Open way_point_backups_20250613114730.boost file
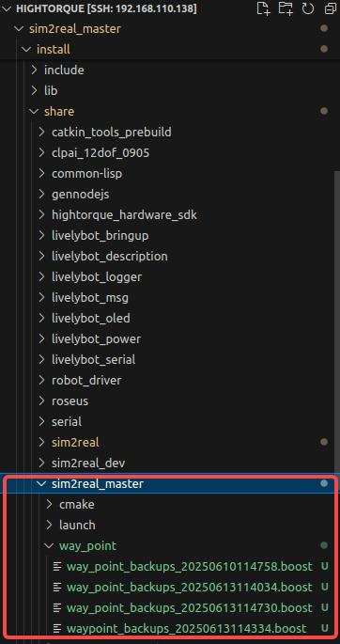The height and width of the screenshot is (644, 340). pos(189,608)
